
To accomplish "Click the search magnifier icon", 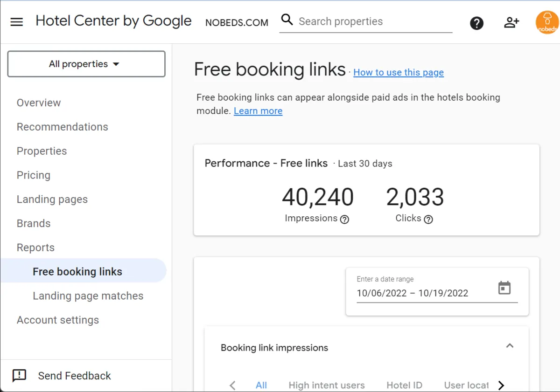I will click(x=287, y=20).
